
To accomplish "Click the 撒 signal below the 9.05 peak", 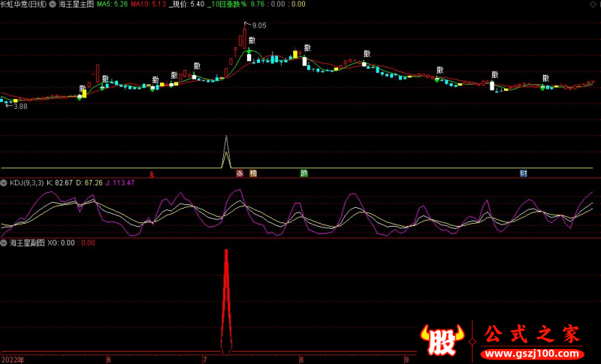I will 252,40.
